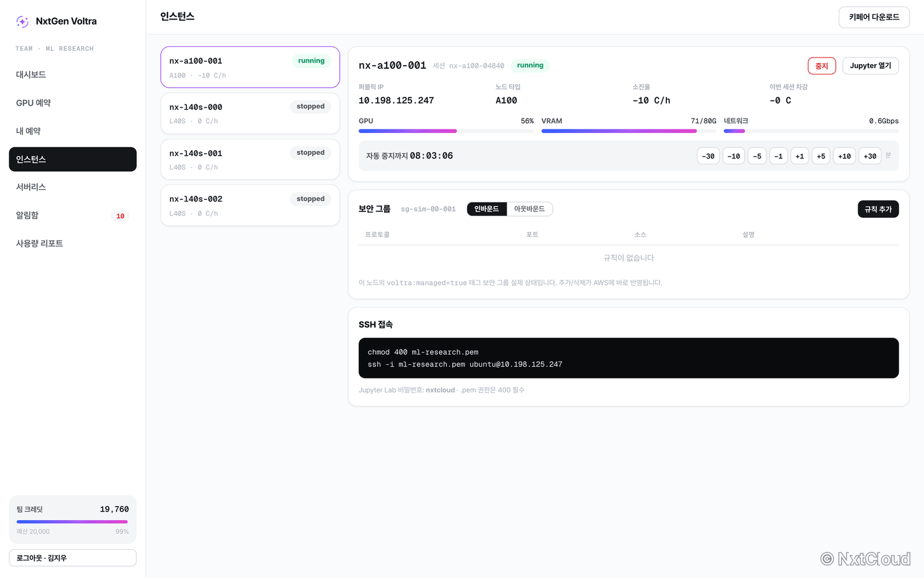Open 사용량 리포트 page

point(73,243)
